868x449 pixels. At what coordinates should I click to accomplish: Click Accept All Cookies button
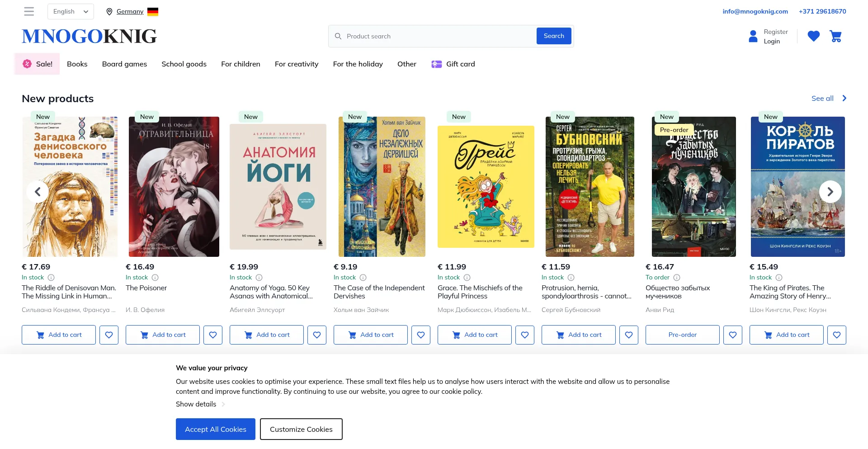point(215,429)
